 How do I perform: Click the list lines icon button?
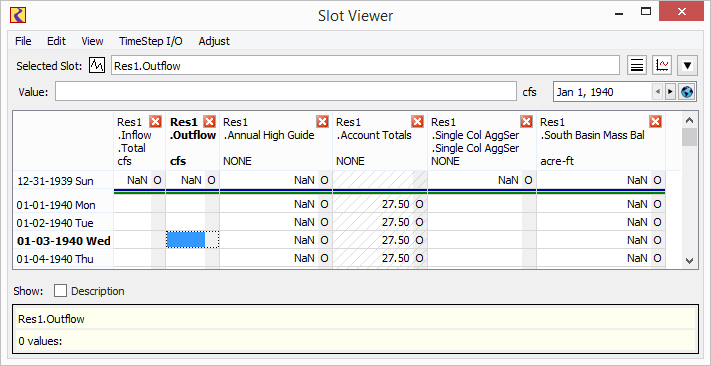637,66
